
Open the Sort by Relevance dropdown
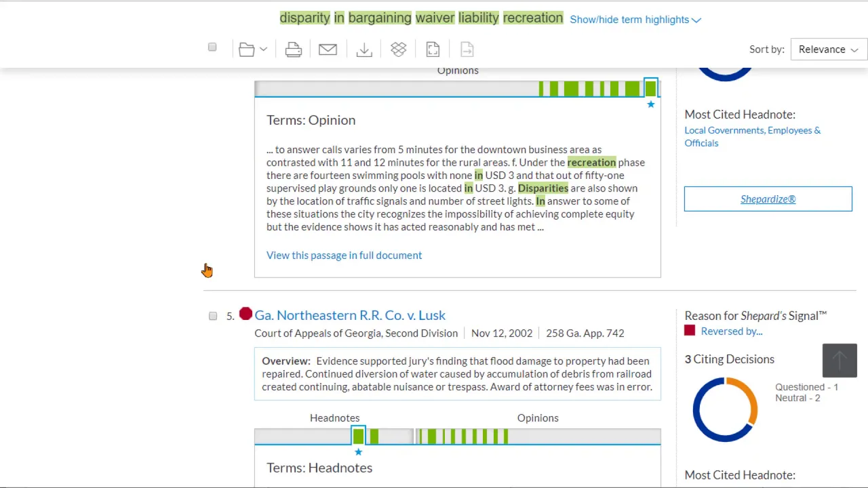pyautogui.click(x=829, y=49)
